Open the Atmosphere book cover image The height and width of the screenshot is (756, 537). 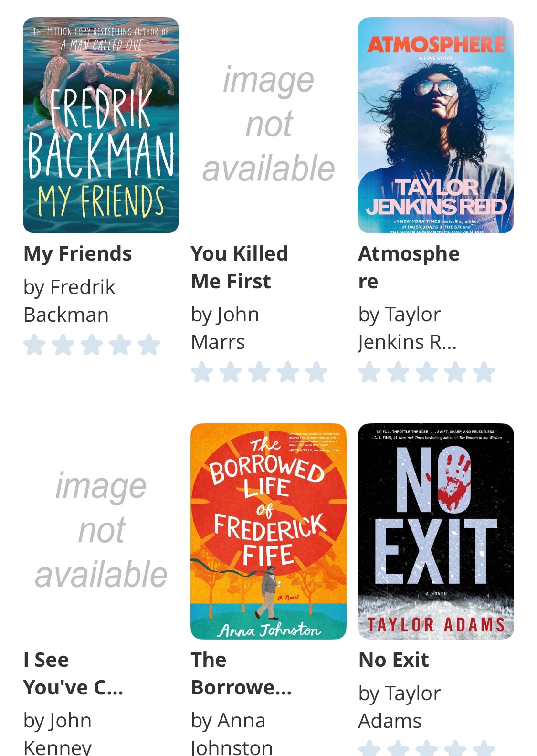pyautogui.click(x=436, y=125)
